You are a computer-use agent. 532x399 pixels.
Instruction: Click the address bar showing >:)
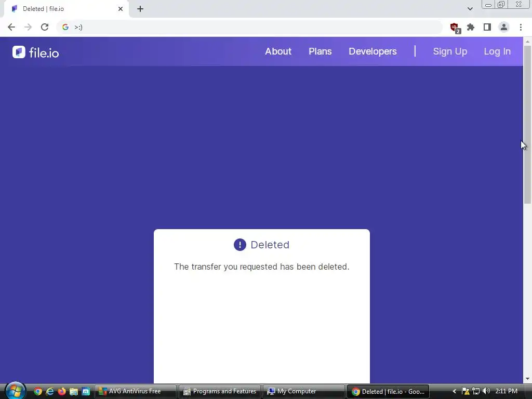point(249,27)
